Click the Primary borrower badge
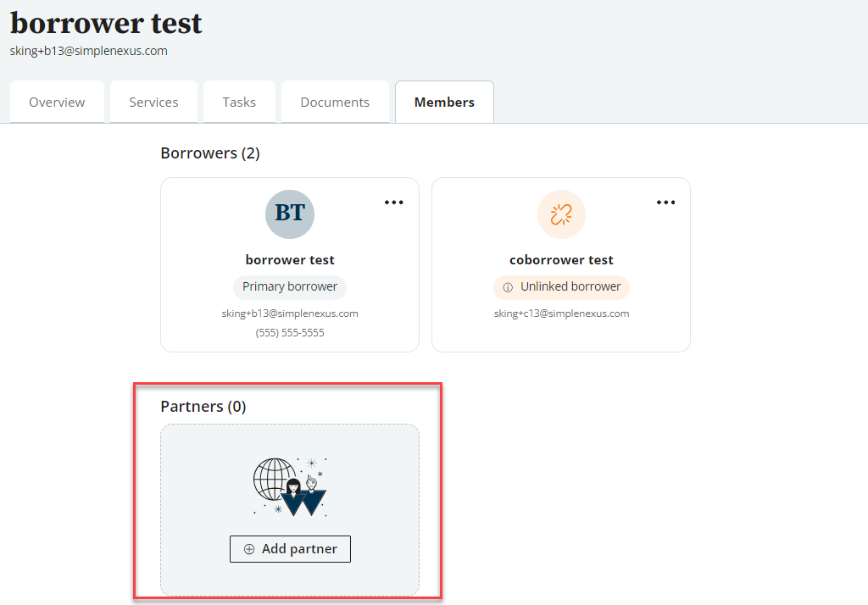 (x=290, y=286)
